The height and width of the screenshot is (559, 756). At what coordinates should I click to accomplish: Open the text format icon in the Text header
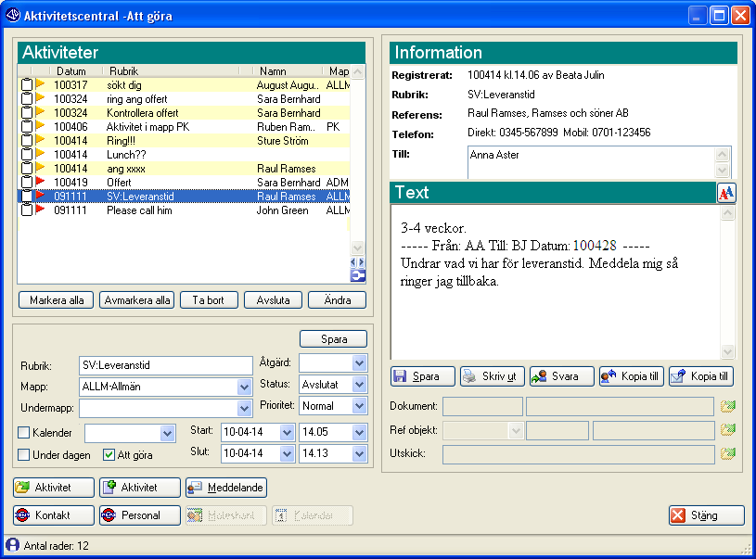point(726,193)
